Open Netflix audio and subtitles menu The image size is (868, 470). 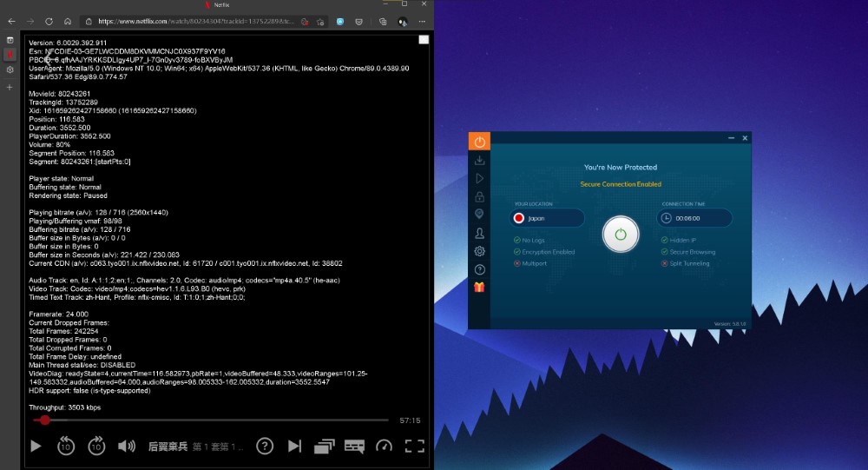pyautogui.click(x=354, y=446)
